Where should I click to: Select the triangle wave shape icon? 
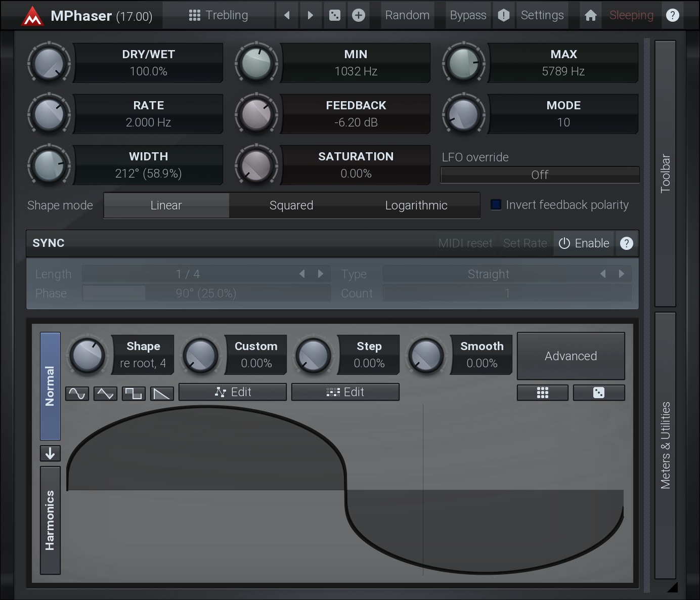pos(105,393)
